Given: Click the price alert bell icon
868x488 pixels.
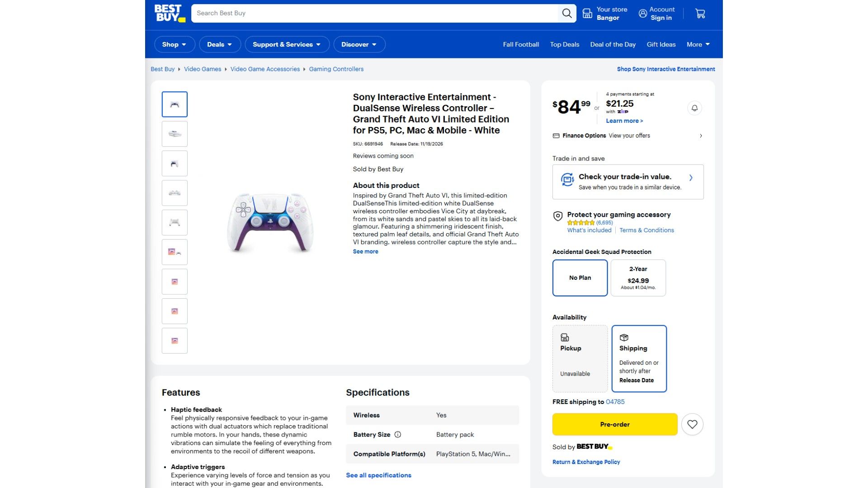Looking at the screenshot, I should point(694,108).
